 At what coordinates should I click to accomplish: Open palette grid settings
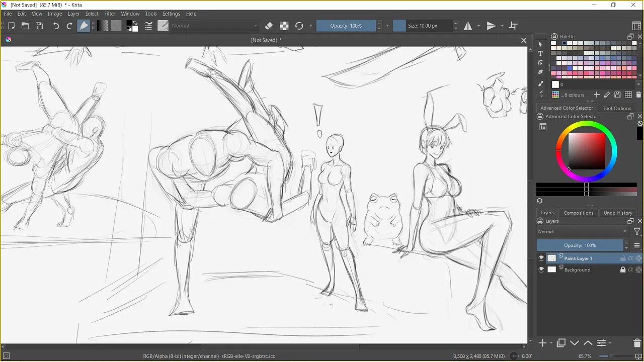[x=628, y=95]
